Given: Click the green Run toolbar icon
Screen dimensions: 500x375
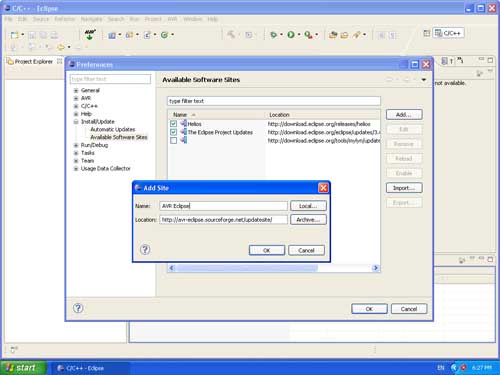Looking at the screenshot, I should (291, 35).
